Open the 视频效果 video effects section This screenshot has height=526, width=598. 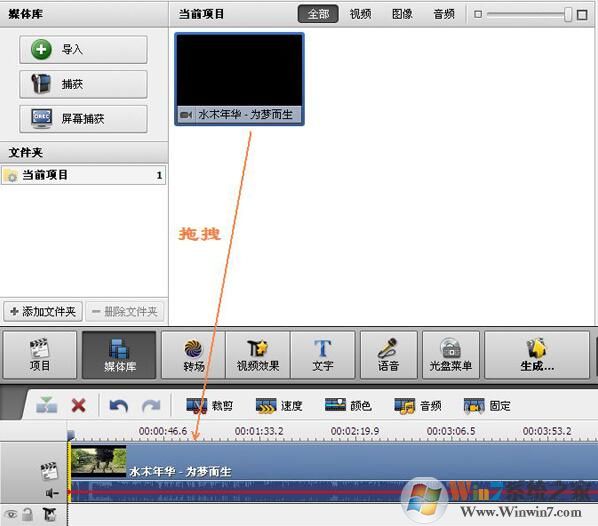258,355
